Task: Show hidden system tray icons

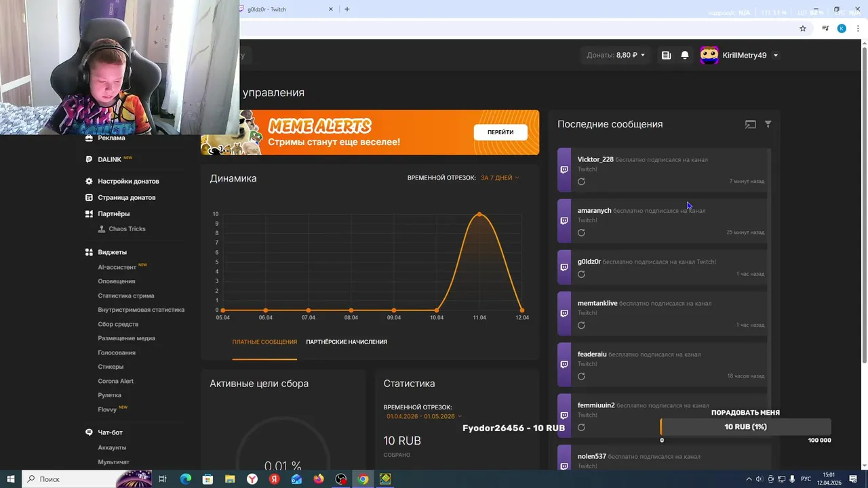Action: pyautogui.click(x=749, y=479)
